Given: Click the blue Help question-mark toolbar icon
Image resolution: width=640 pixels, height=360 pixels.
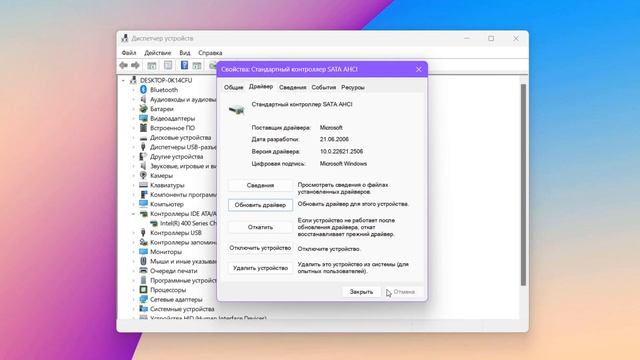Looking at the screenshot, I should tap(184, 65).
